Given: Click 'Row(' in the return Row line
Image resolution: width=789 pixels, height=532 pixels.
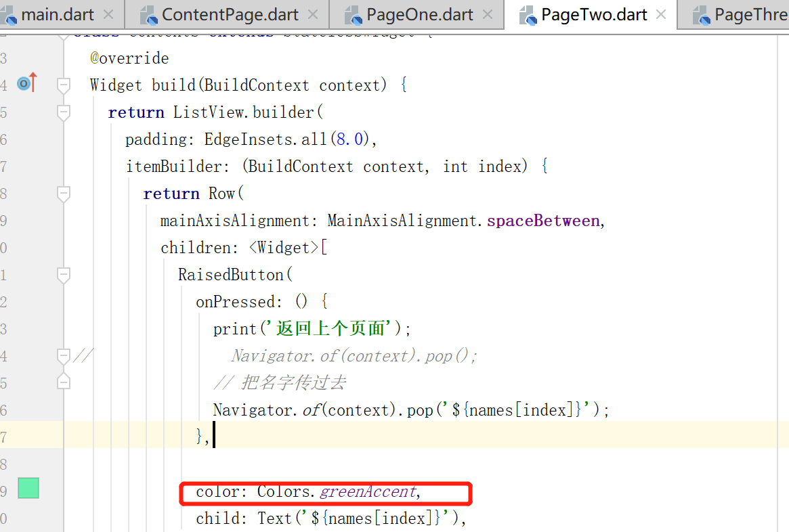Looking at the screenshot, I should pos(226,194).
